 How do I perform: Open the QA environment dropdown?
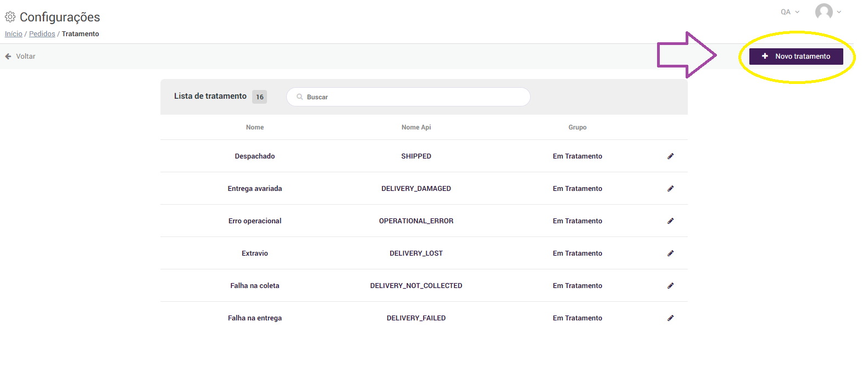pyautogui.click(x=790, y=12)
